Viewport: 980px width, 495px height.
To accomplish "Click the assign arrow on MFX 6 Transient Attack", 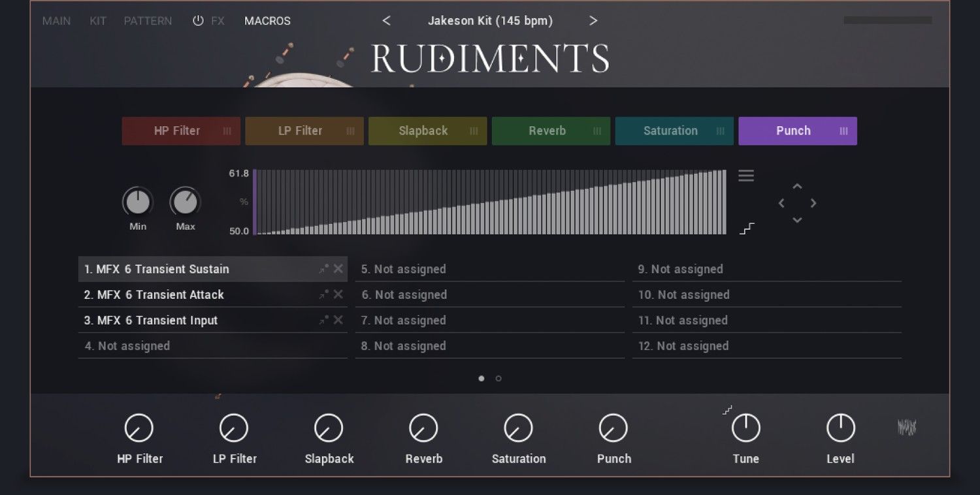I will [322, 294].
